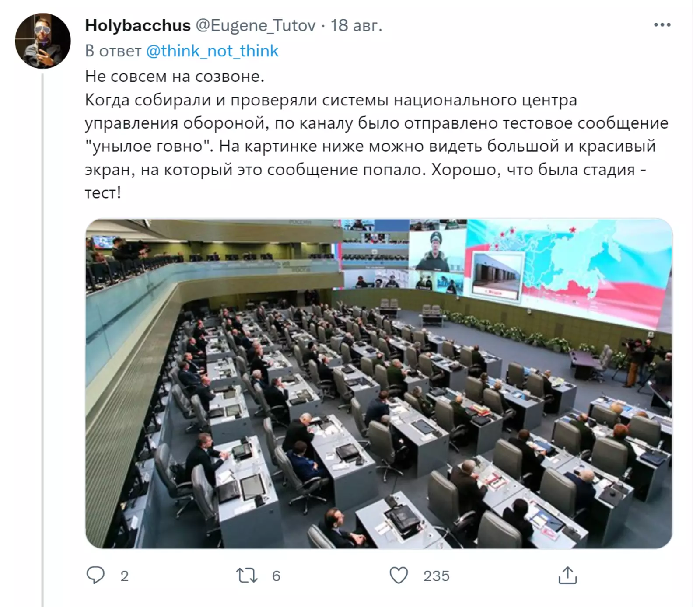Select the reply count number 2

coord(125,576)
